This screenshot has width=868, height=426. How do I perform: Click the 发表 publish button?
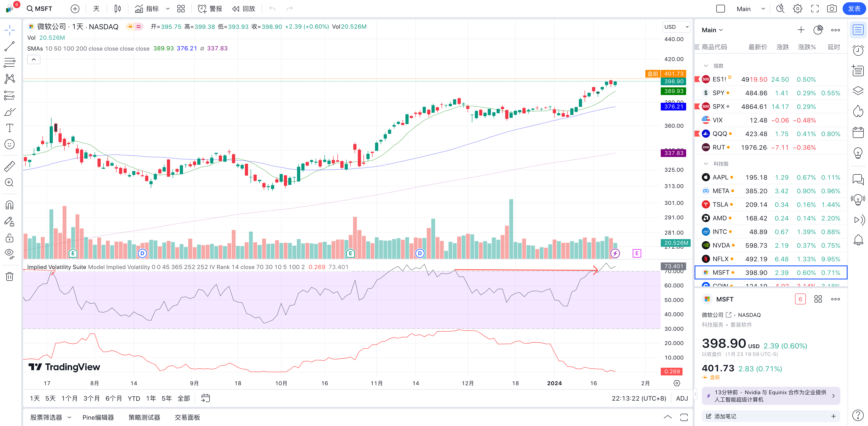point(854,9)
